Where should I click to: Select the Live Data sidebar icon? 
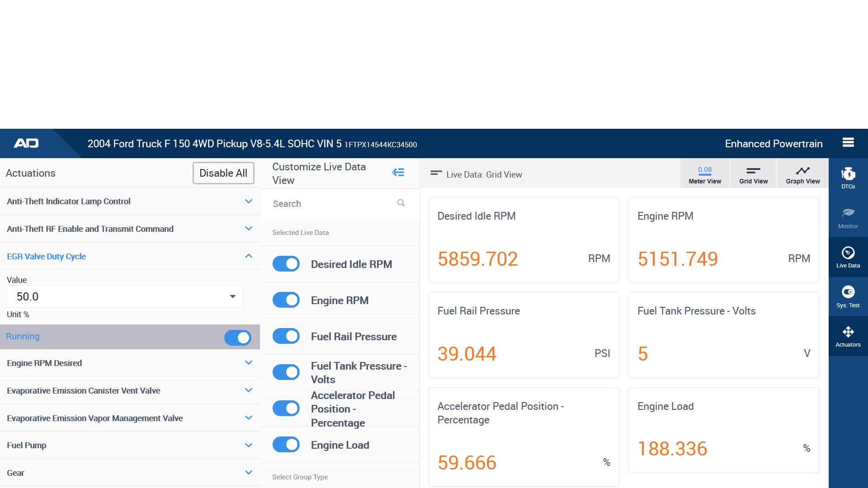click(x=848, y=257)
